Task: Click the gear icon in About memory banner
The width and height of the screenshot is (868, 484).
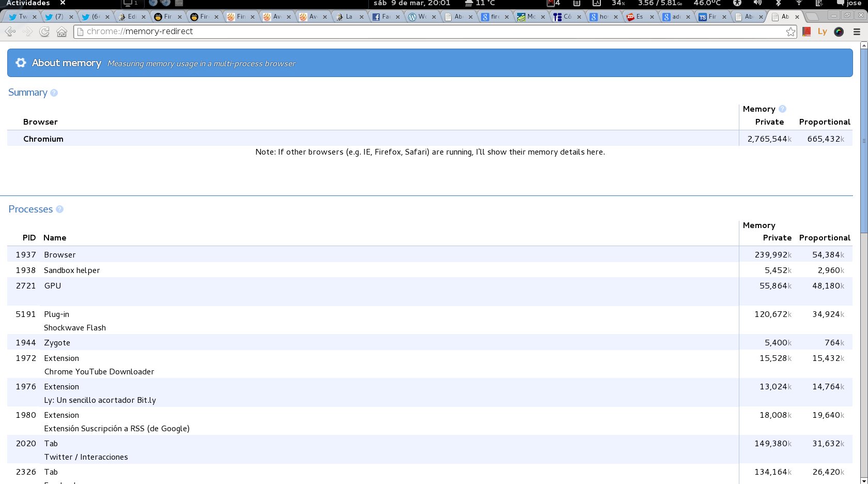Action: 21,63
